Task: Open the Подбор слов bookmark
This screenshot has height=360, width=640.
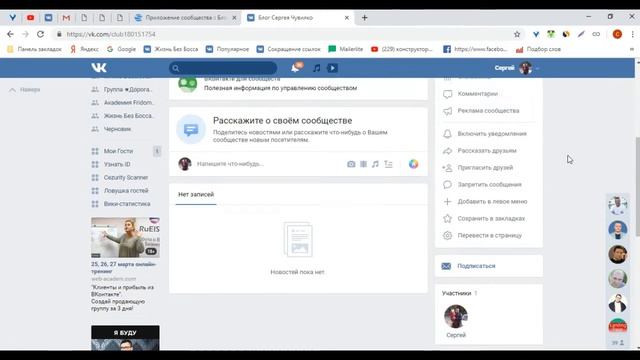Action: pyautogui.click(x=538, y=49)
